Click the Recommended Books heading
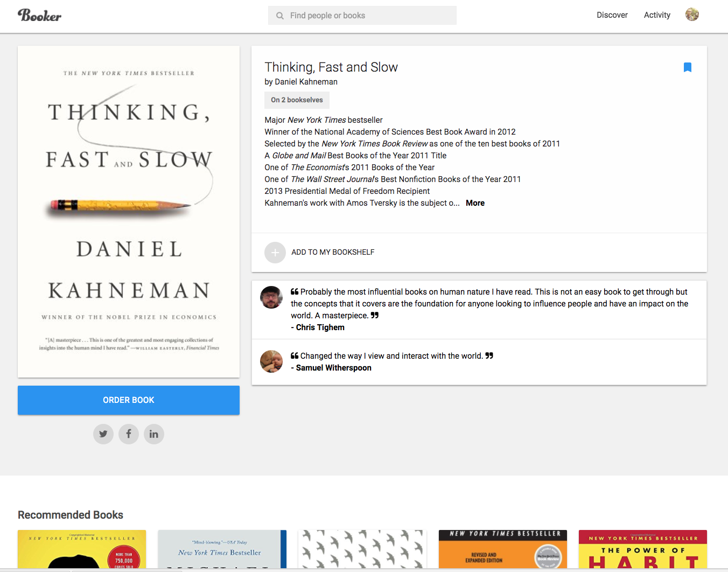Screen dimensions: 728x572 pyautogui.click(x=71, y=515)
